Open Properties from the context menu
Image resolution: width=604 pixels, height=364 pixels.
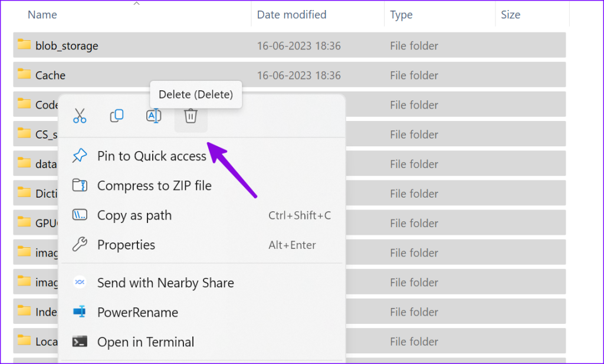[126, 245]
